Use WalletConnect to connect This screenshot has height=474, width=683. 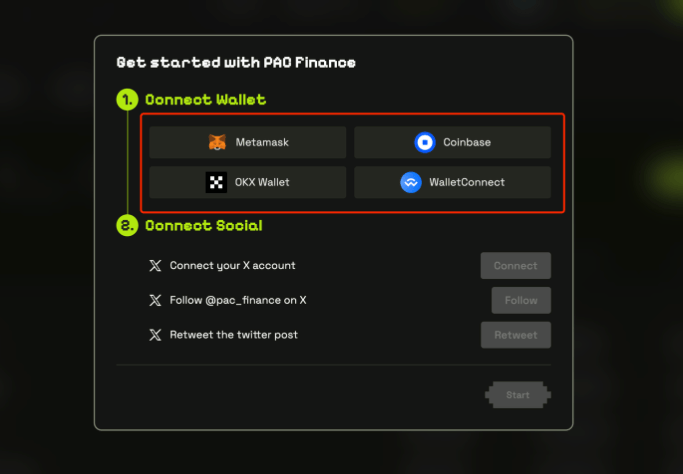tap(452, 182)
